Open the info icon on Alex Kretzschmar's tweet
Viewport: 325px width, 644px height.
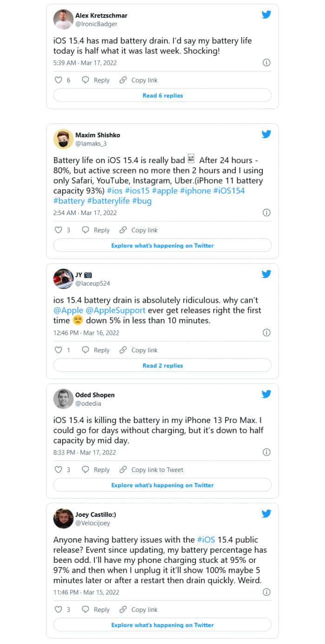(x=266, y=63)
